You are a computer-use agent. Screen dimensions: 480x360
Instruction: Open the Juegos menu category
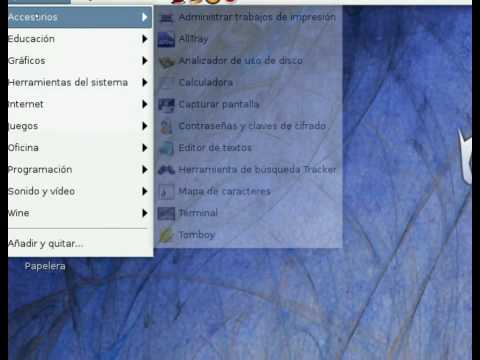[x=80, y=126]
